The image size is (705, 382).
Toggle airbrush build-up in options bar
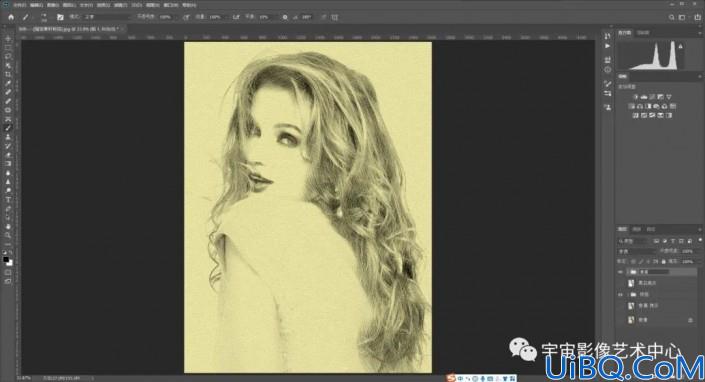[x=236, y=17]
